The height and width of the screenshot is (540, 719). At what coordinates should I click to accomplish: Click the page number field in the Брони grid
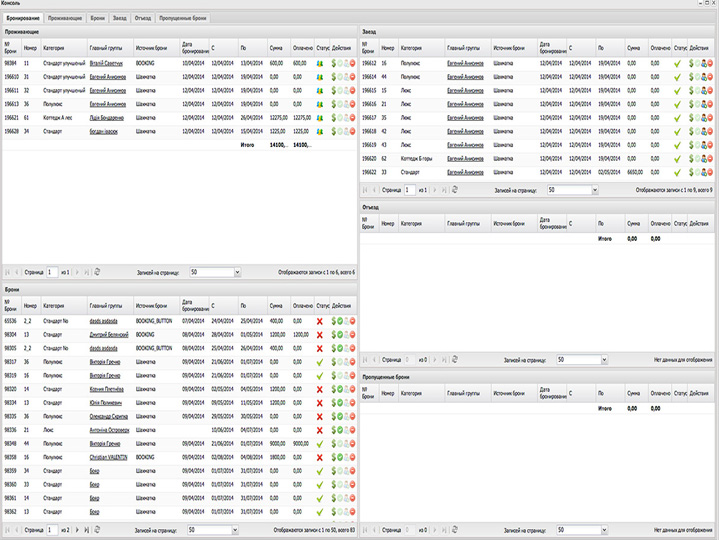[x=51, y=529]
